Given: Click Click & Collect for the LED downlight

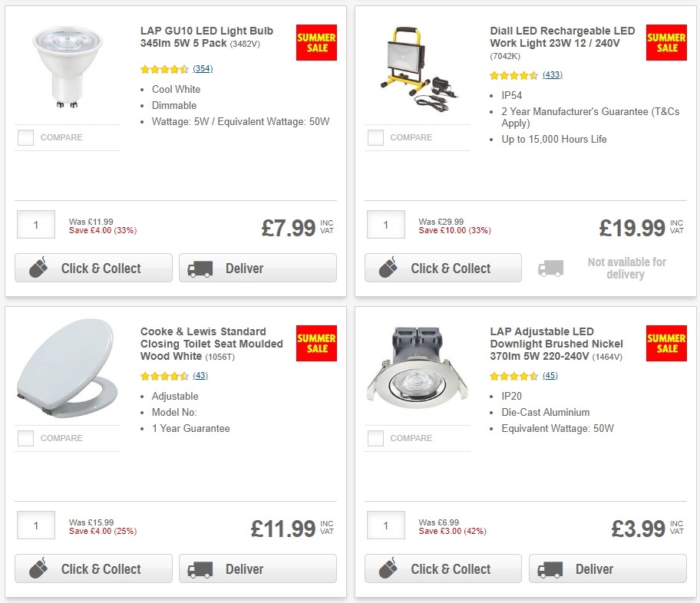Looking at the screenshot, I should coord(443,568).
